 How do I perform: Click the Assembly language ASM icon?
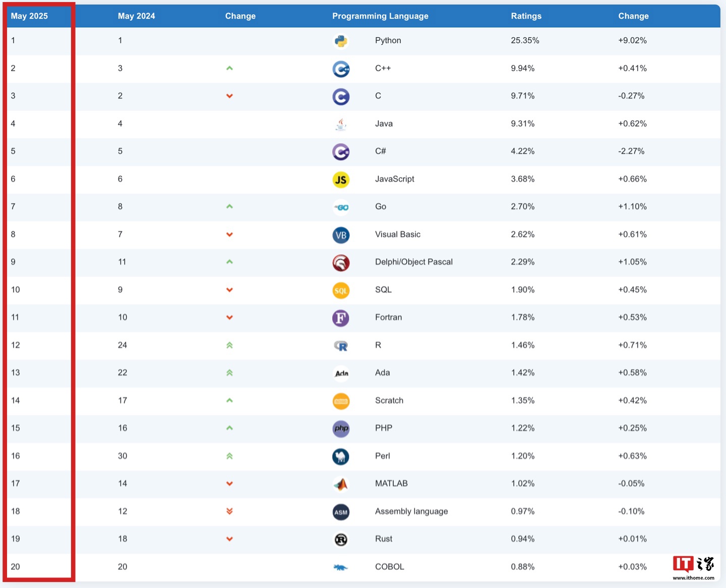[341, 512]
